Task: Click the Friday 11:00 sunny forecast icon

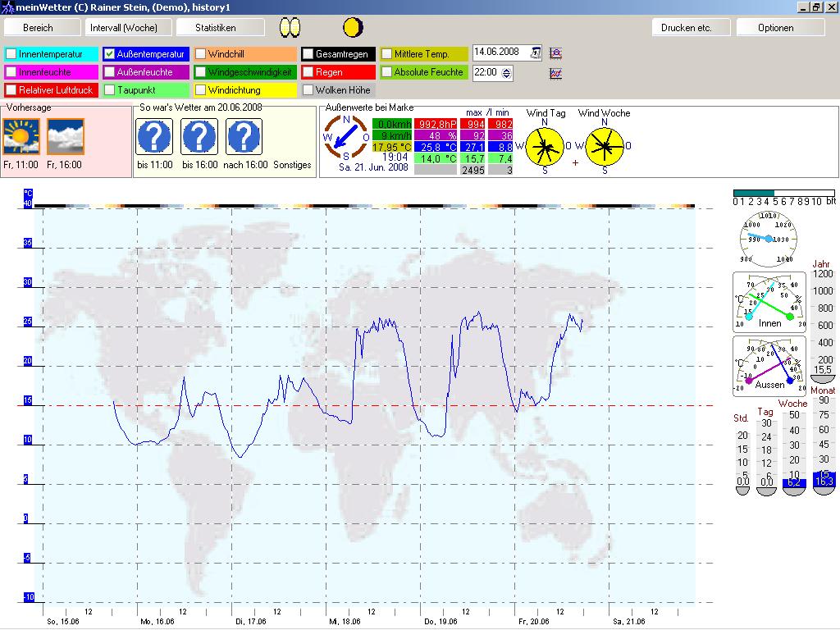Action: [21, 137]
